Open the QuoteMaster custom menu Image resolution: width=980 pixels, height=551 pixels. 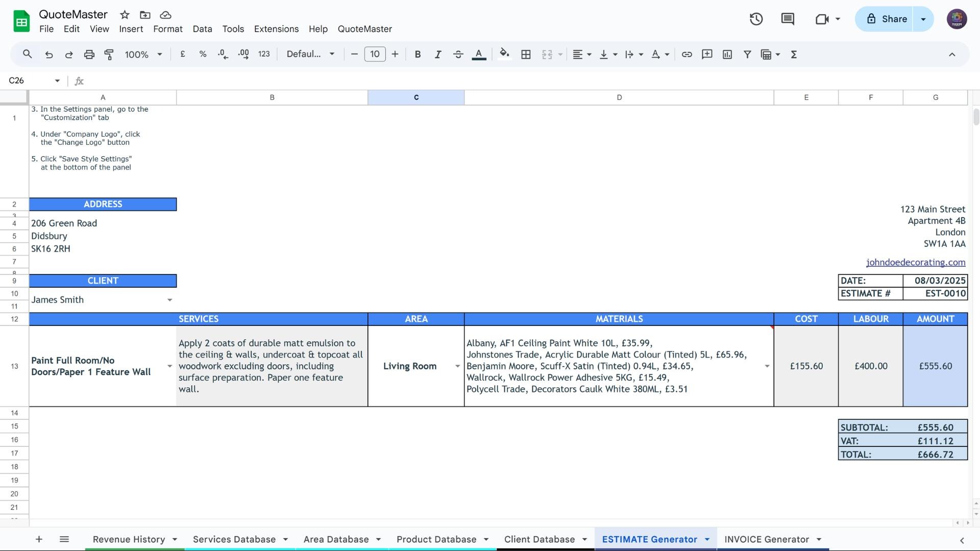364,29
